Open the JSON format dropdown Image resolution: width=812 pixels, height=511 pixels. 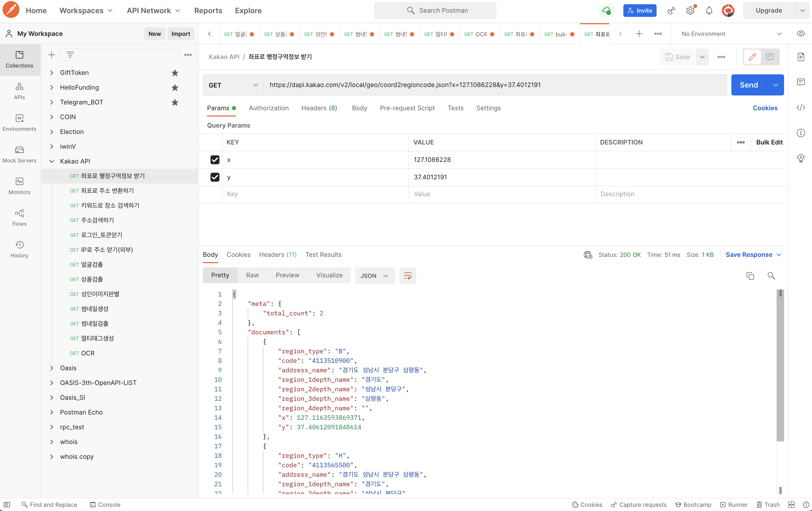[x=374, y=276]
